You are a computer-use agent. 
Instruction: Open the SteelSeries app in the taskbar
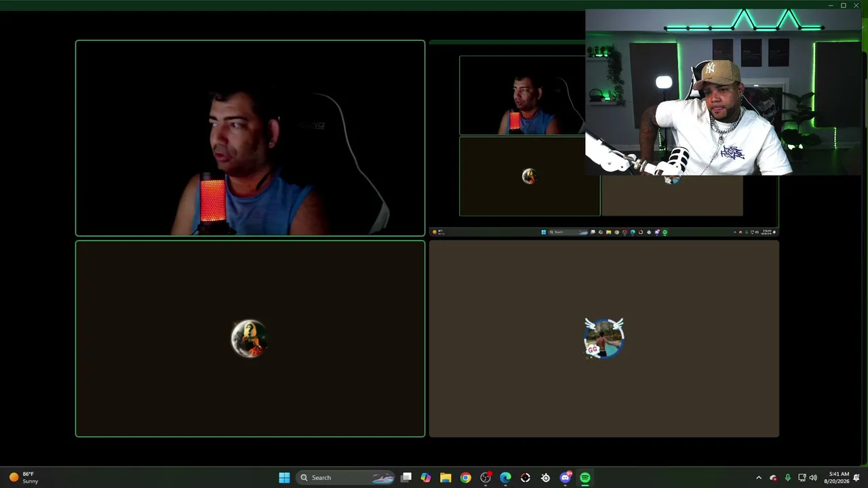pyautogui.click(x=545, y=478)
